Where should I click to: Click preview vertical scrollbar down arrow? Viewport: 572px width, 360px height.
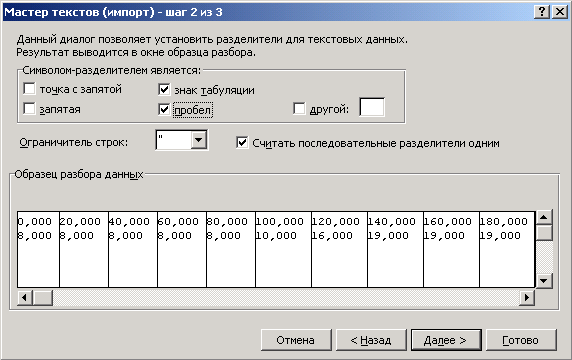click(544, 280)
